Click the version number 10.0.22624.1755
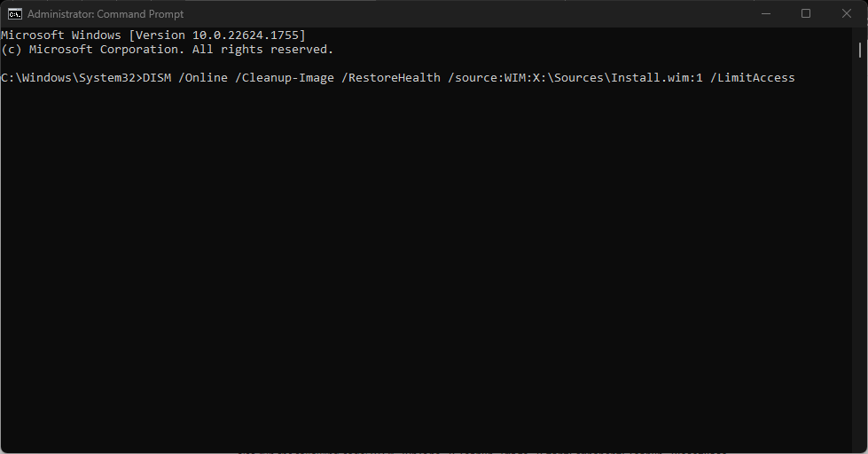 (244, 35)
